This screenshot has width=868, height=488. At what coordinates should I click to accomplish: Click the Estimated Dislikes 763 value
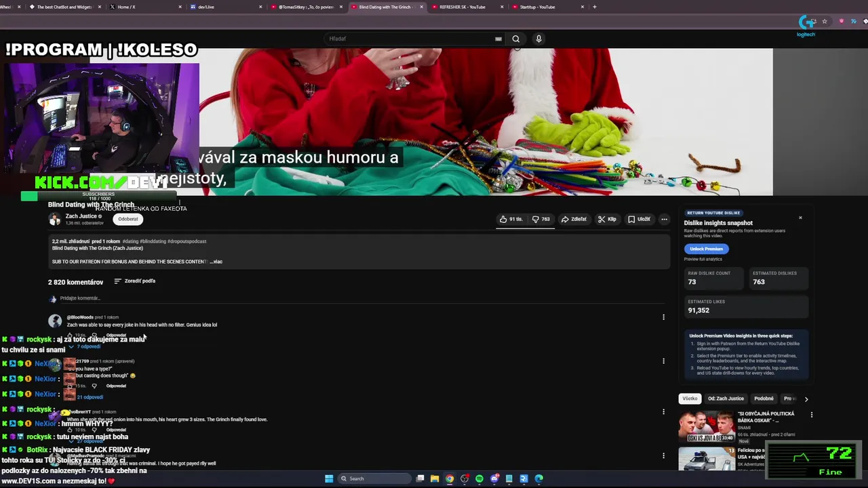click(759, 282)
